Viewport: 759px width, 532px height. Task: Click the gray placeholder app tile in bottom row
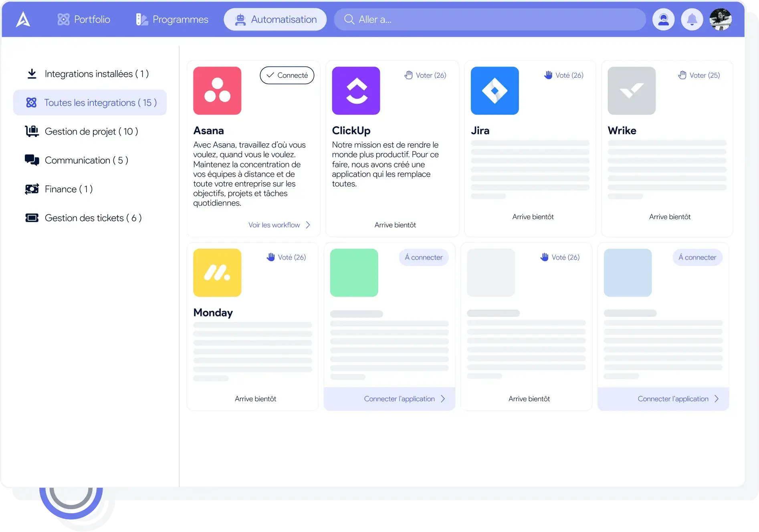point(491,272)
